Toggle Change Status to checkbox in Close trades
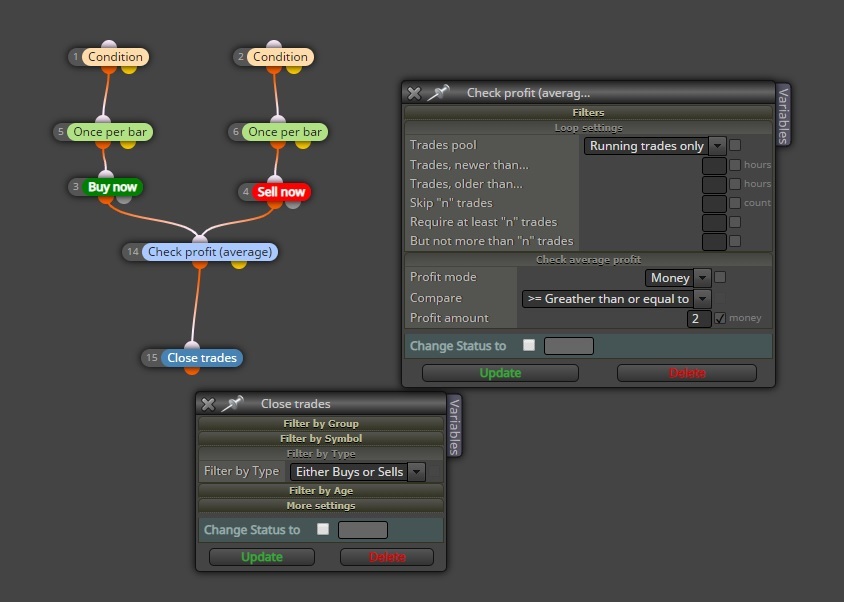Screen dimensions: 844x602 pyautogui.click(x=323, y=529)
